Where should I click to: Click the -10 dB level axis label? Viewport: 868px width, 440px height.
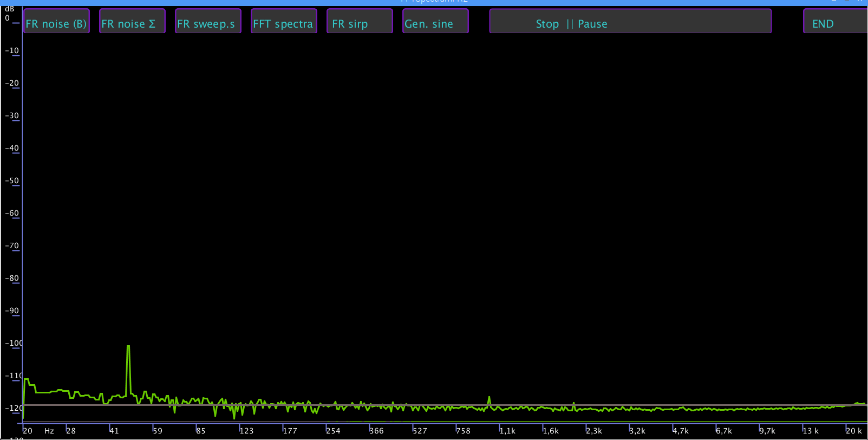(x=12, y=50)
